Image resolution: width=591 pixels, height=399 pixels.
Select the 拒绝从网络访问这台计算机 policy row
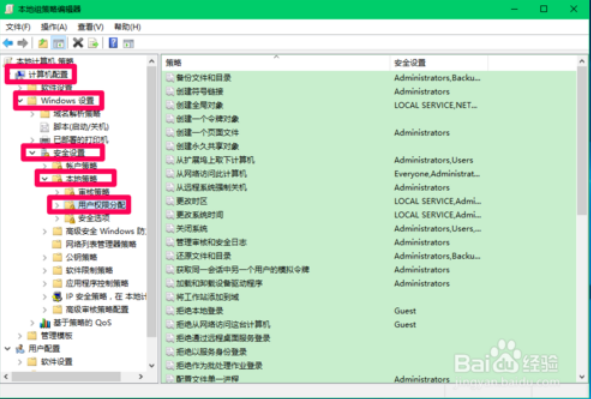point(369,324)
